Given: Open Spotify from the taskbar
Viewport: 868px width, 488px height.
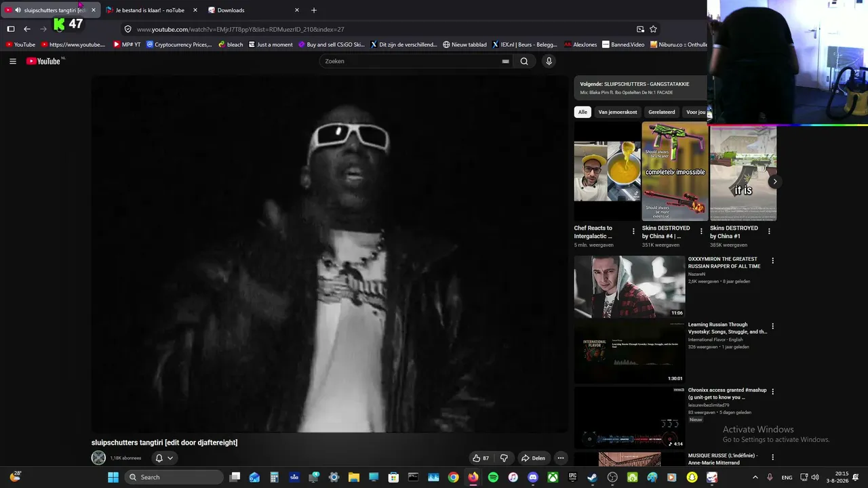Looking at the screenshot, I should pyautogui.click(x=493, y=477).
